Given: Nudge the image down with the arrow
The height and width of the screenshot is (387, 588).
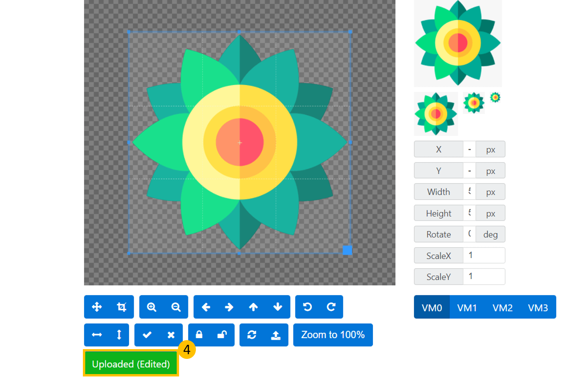Looking at the screenshot, I should click(x=278, y=307).
